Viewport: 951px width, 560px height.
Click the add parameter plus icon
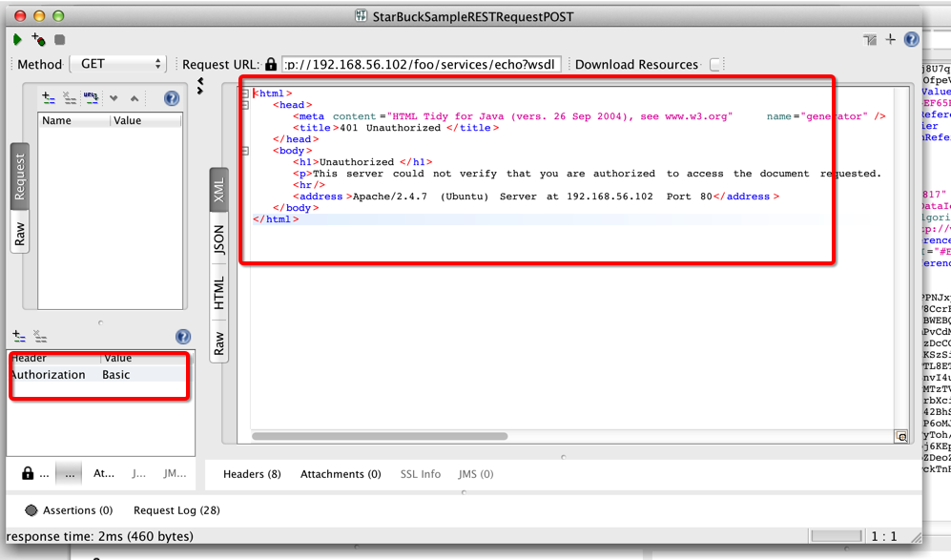click(47, 97)
